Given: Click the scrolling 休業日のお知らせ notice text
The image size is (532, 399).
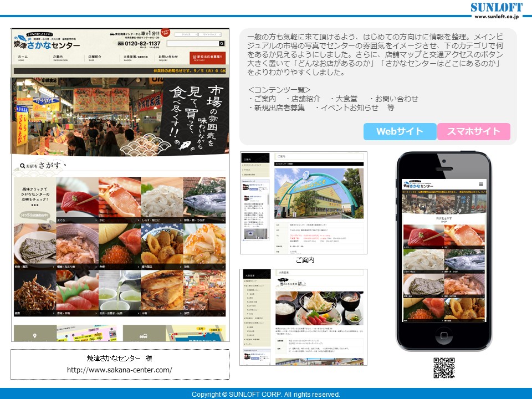Looking at the screenshot, I should click(x=190, y=71).
